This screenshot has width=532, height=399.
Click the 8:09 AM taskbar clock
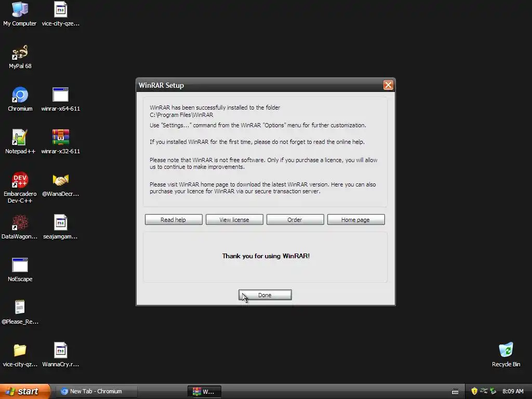coord(513,391)
